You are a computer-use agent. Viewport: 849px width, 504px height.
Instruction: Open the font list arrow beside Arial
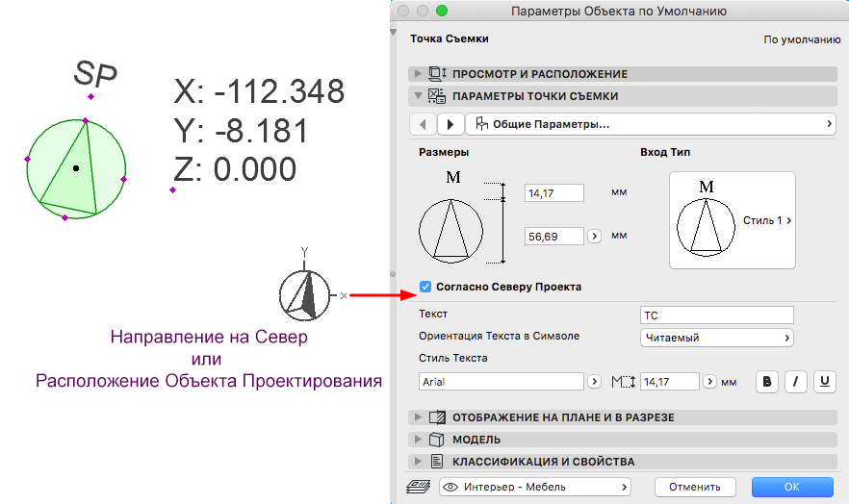tap(595, 382)
